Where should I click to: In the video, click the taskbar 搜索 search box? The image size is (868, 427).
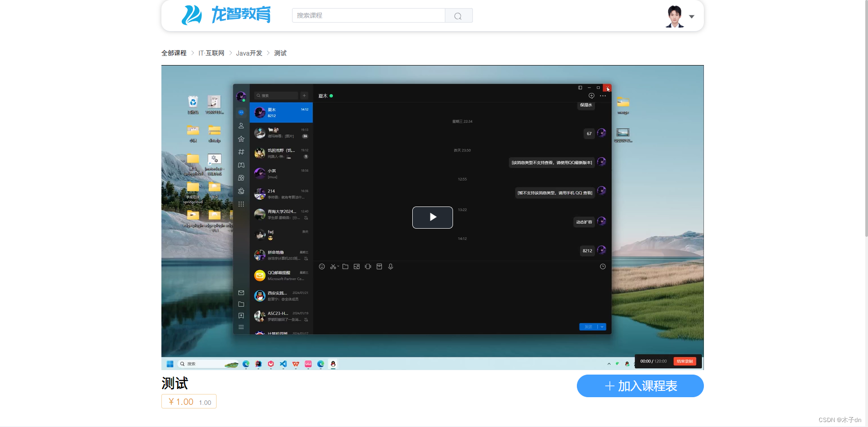[208, 364]
